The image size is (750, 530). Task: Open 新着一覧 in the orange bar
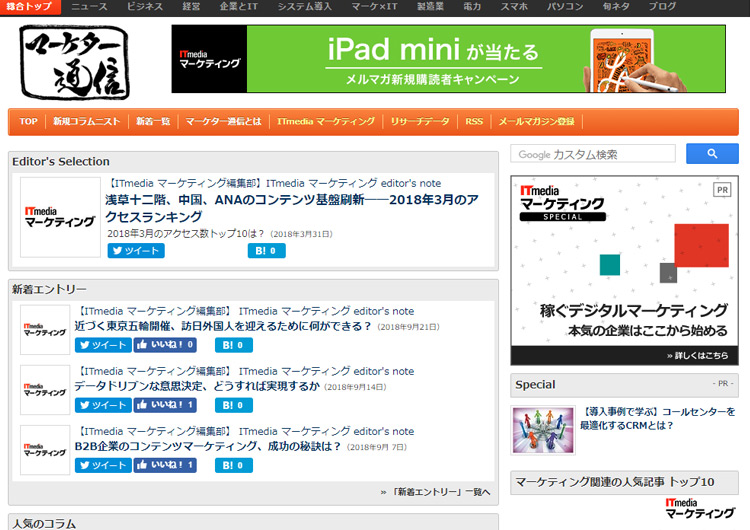(153, 121)
